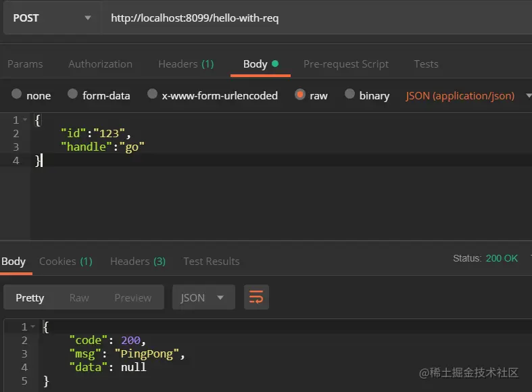Open the Authorization tab

pos(101,64)
